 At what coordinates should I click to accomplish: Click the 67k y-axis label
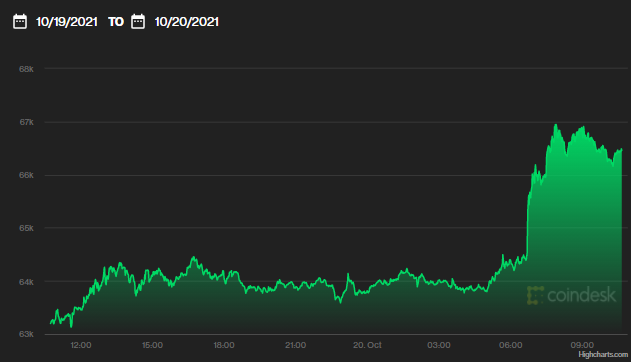pyautogui.click(x=27, y=122)
